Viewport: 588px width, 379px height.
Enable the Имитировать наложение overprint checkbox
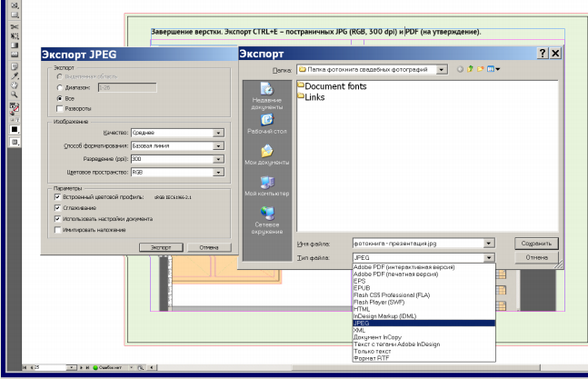tap(57, 230)
